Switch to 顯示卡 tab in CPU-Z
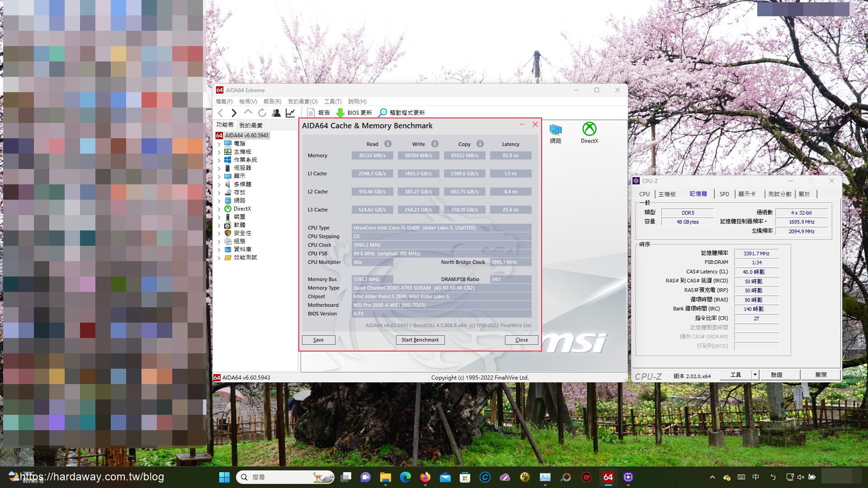 747,194
